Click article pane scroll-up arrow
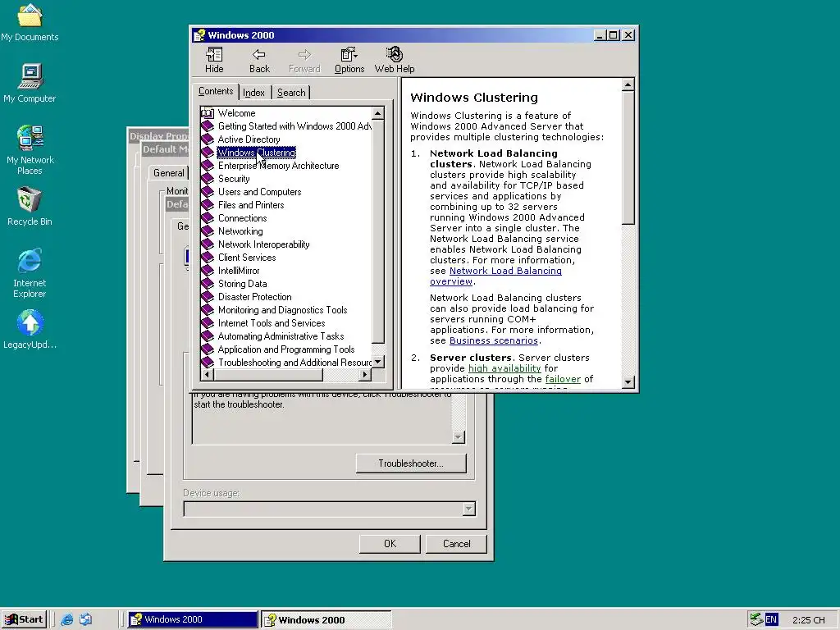 click(628, 84)
